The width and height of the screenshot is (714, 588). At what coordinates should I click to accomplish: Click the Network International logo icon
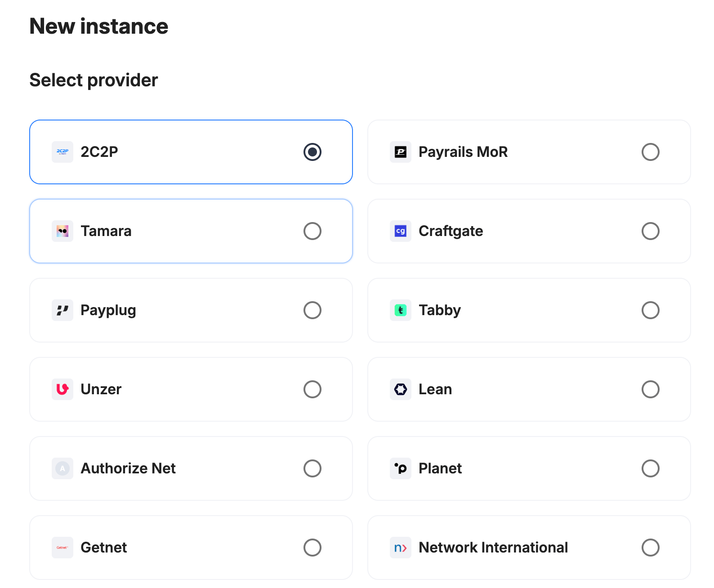(401, 548)
